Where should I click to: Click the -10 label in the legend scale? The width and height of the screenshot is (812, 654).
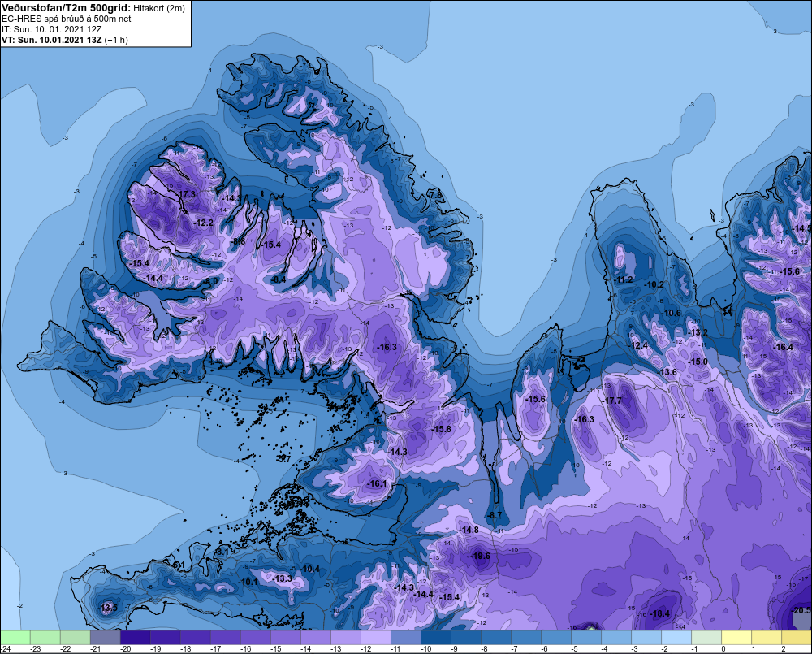[x=425, y=649]
